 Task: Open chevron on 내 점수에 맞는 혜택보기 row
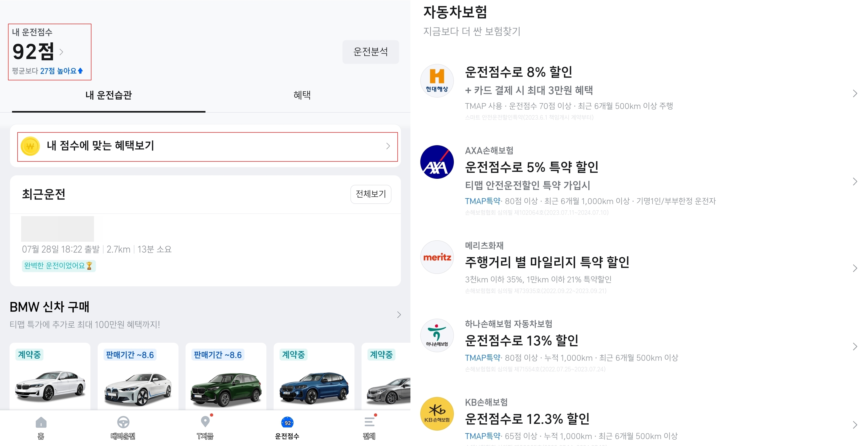click(x=388, y=146)
